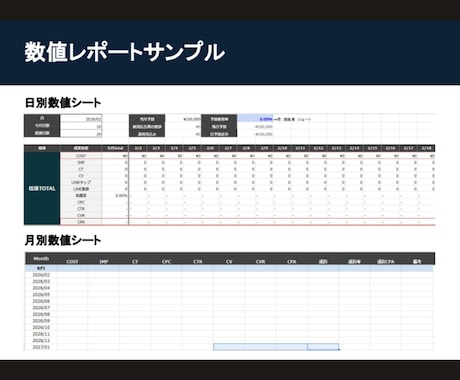Select the 2/18 date column header
Image resolution: width=460 pixels, height=380 pixels.
click(427, 148)
